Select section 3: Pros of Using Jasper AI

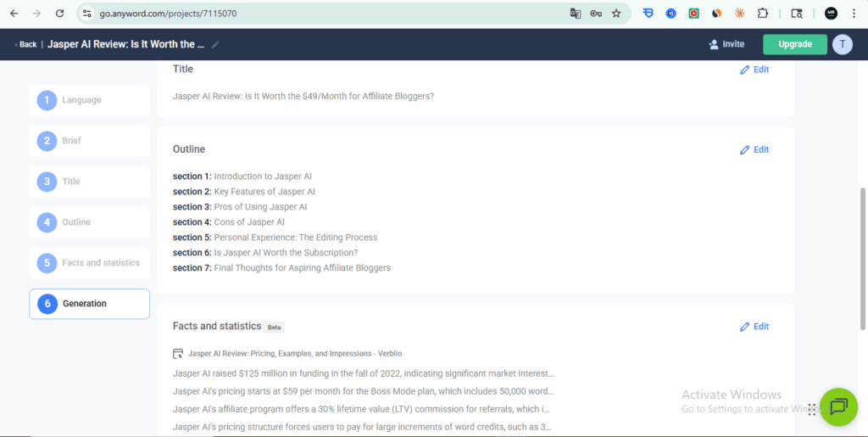(240, 206)
